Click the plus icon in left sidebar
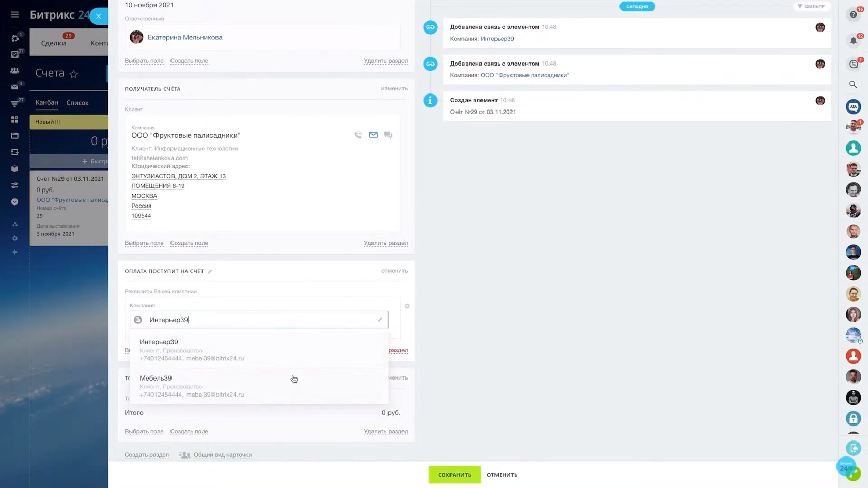This screenshot has height=488, width=868. [14, 253]
